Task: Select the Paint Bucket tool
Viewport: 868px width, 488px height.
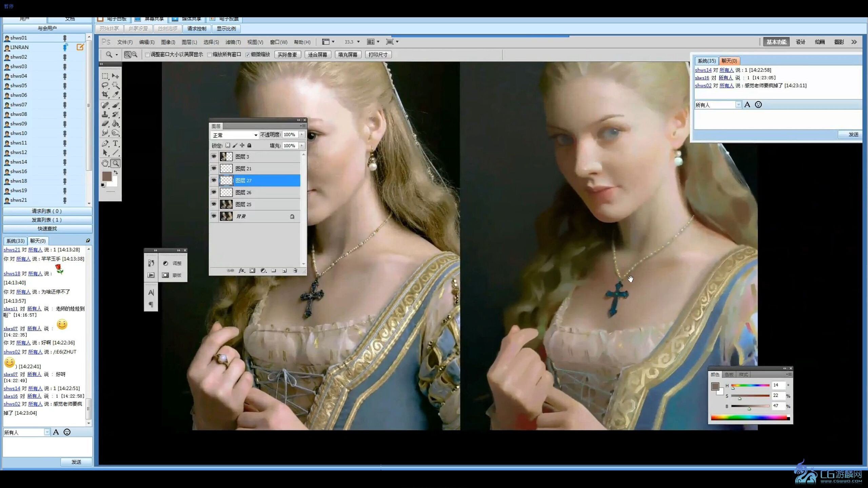Action: 116,123
